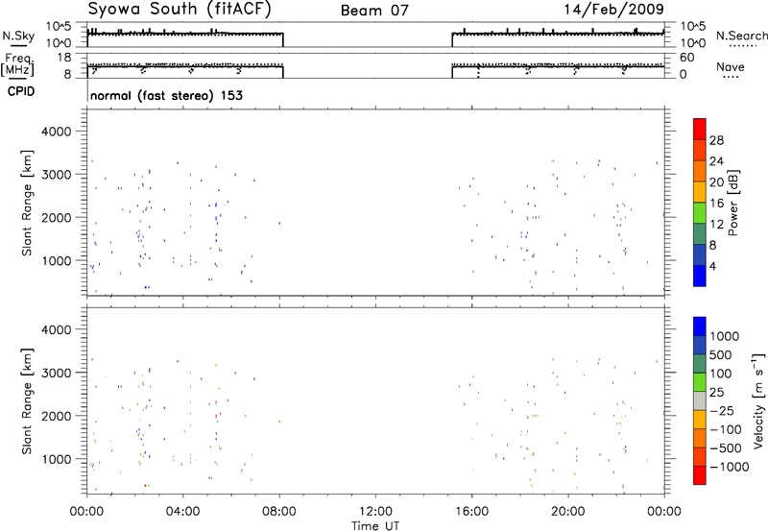The height and width of the screenshot is (532, 768).
Task: Click the 'Freq. [MHz]' axis label
Action: pyautogui.click(x=19, y=64)
